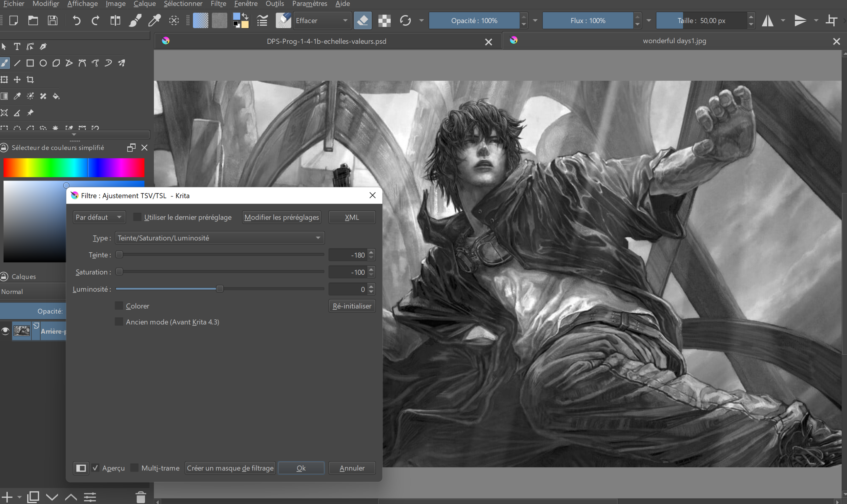Expand the Effacer blending mode dropdown
The width and height of the screenshot is (847, 504).
(321, 21)
